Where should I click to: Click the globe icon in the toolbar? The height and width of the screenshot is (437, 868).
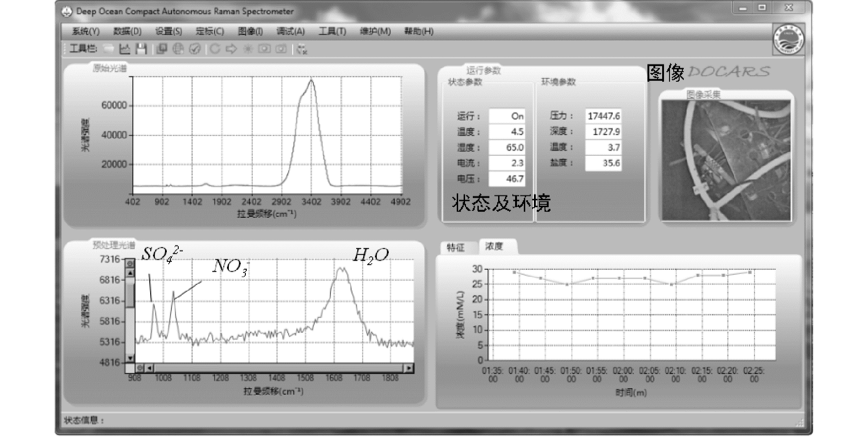178,49
